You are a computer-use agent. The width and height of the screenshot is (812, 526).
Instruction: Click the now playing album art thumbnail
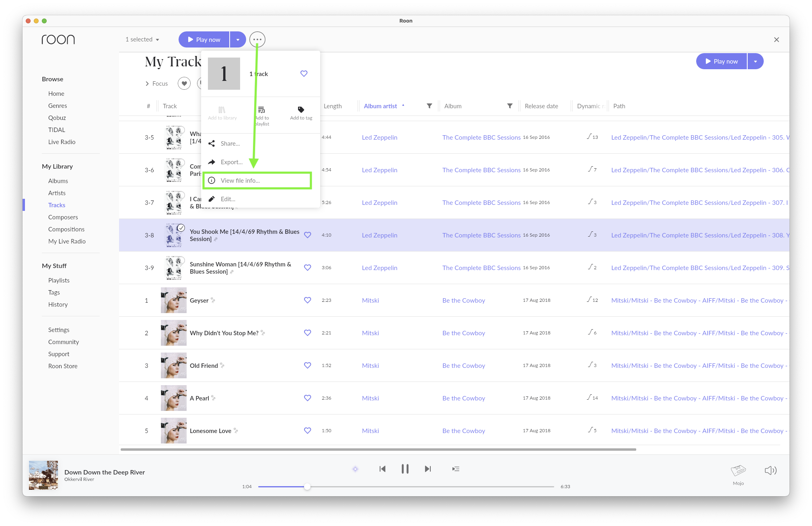point(43,475)
